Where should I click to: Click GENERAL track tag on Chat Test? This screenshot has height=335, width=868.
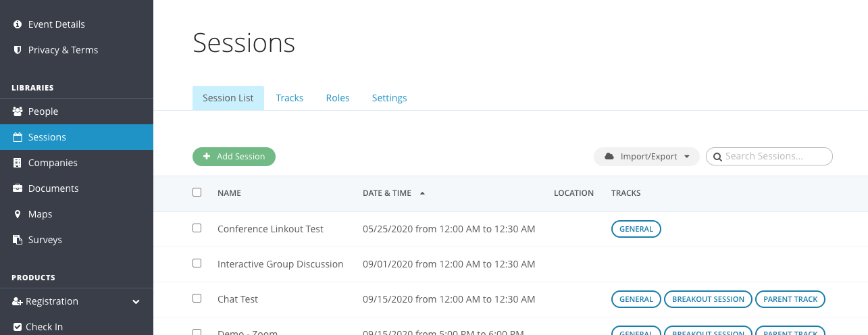pos(636,299)
